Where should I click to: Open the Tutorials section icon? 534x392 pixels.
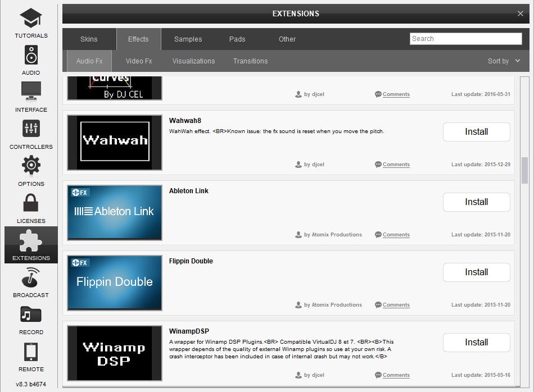click(x=31, y=18)
